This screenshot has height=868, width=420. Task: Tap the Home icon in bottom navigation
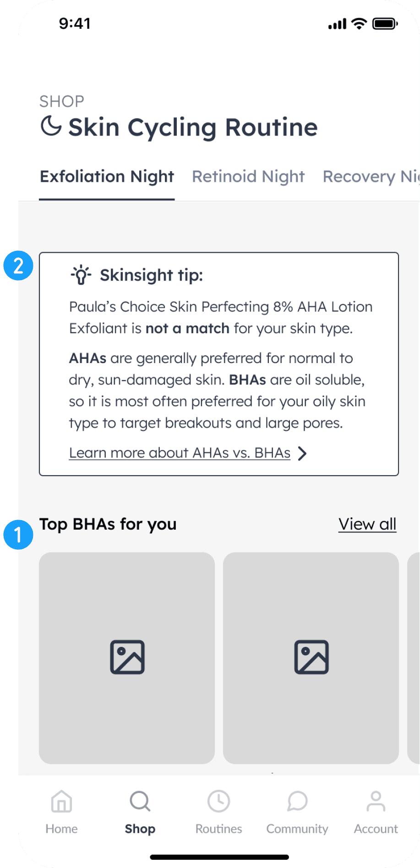(x=61, y=802)
